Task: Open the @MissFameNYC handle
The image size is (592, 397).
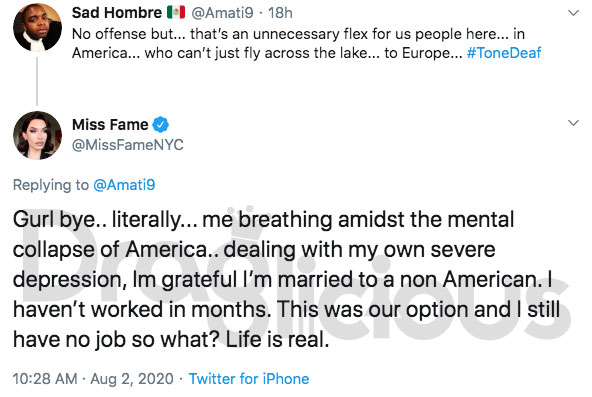Action: [128, 145]
